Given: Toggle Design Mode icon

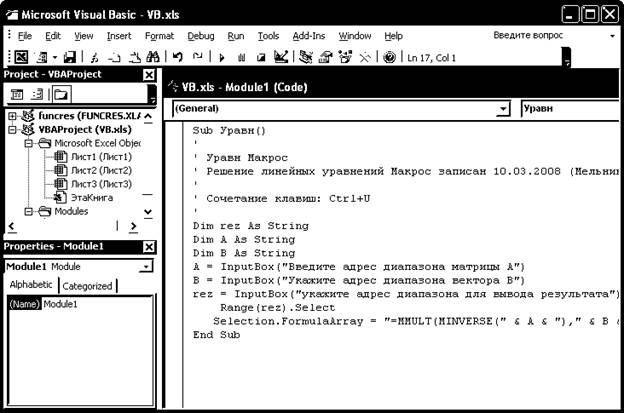Looking at the screenshot, I should pyautogui.click(x=281, y=57).
